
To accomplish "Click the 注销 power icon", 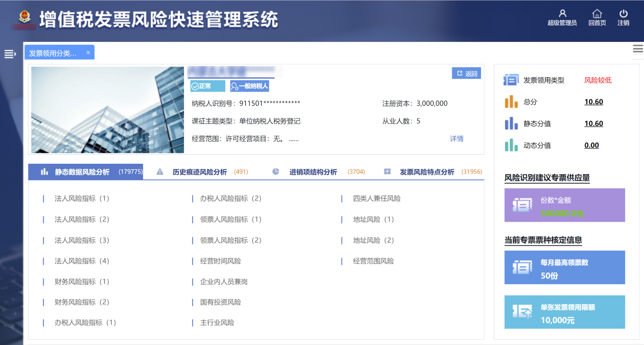I will [x=623, y=13].
